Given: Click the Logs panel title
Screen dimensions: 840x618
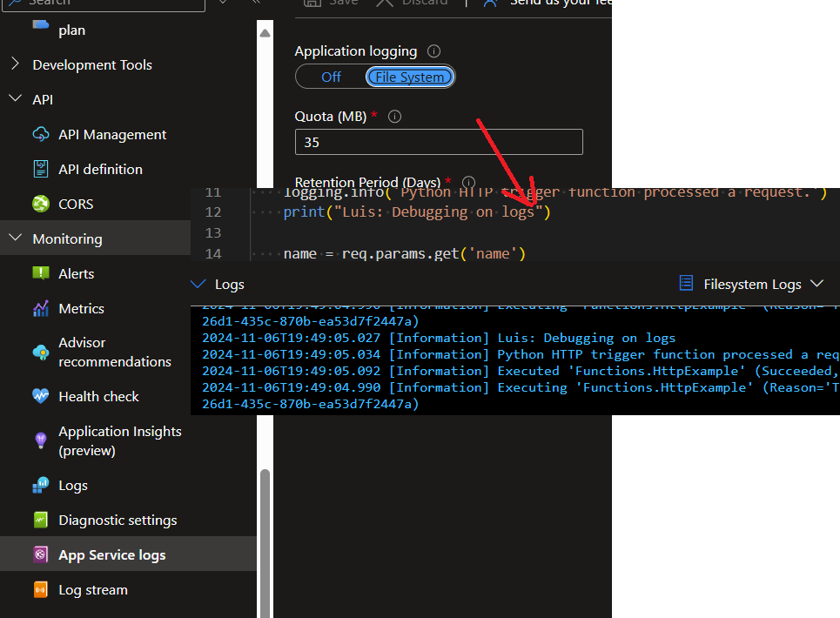Looking at the screenshot, I should point(229,285).
